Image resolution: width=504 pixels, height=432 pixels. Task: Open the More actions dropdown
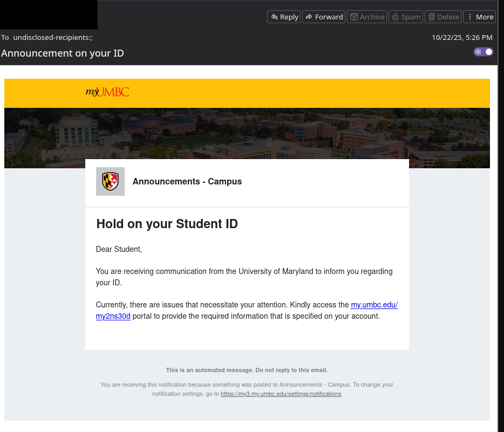tap(479, 17)
